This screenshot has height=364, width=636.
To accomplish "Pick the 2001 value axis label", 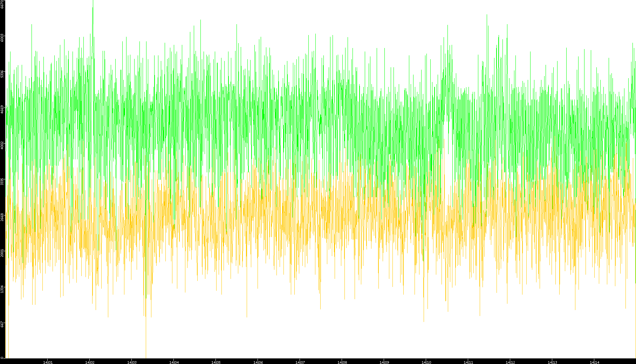I will click(2, 253).
